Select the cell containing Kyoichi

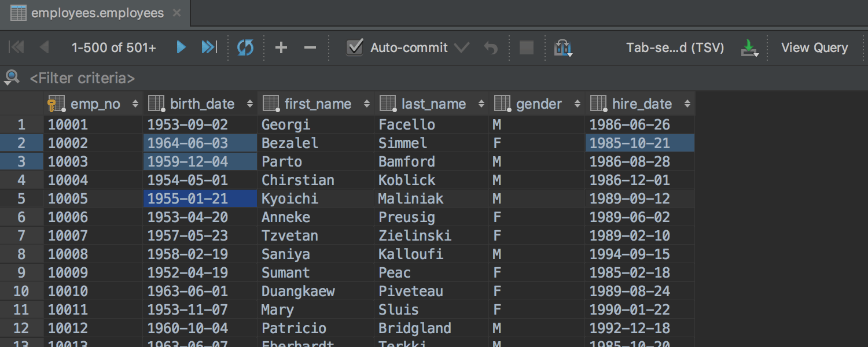(289, 199)
